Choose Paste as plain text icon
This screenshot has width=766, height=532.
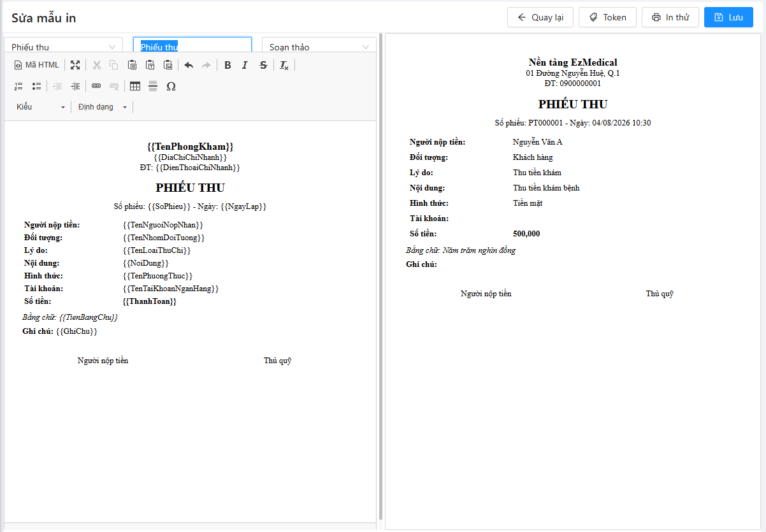coord(150,65)
